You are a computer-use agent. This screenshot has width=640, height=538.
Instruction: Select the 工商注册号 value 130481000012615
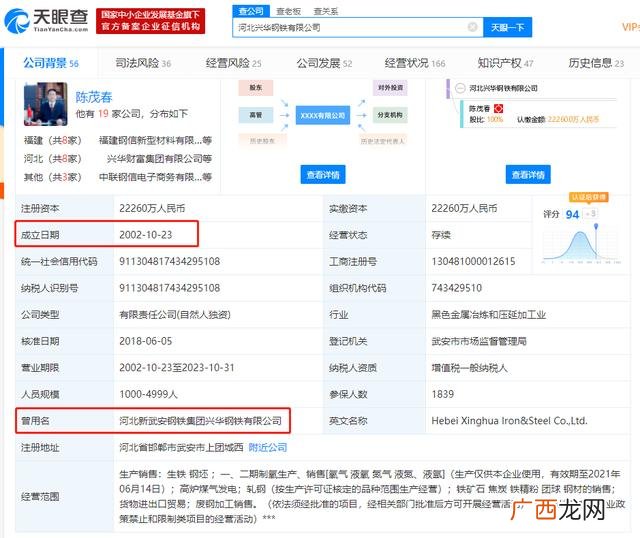click(x=473, y=261)
